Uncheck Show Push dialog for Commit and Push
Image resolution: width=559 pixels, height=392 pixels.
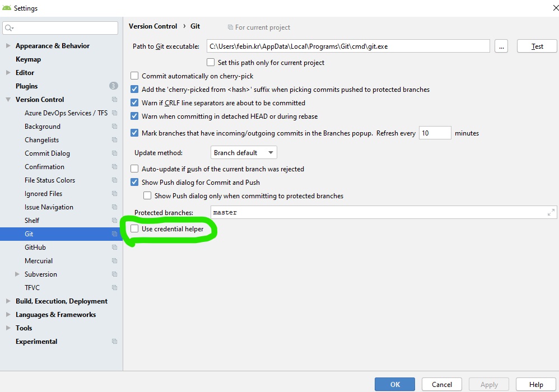(134, 182)
